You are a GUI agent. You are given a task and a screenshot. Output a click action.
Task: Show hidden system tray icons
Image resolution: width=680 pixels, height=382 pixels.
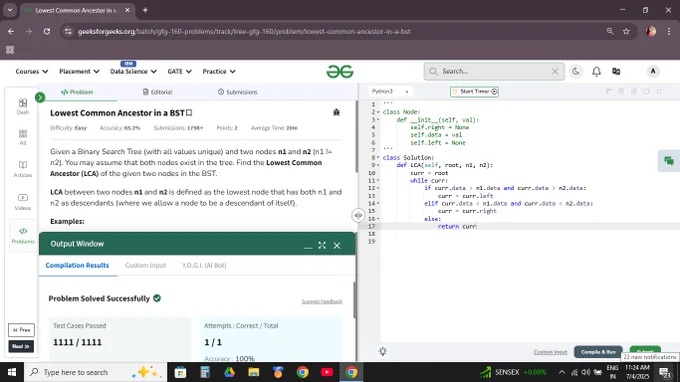pos(562,372)
